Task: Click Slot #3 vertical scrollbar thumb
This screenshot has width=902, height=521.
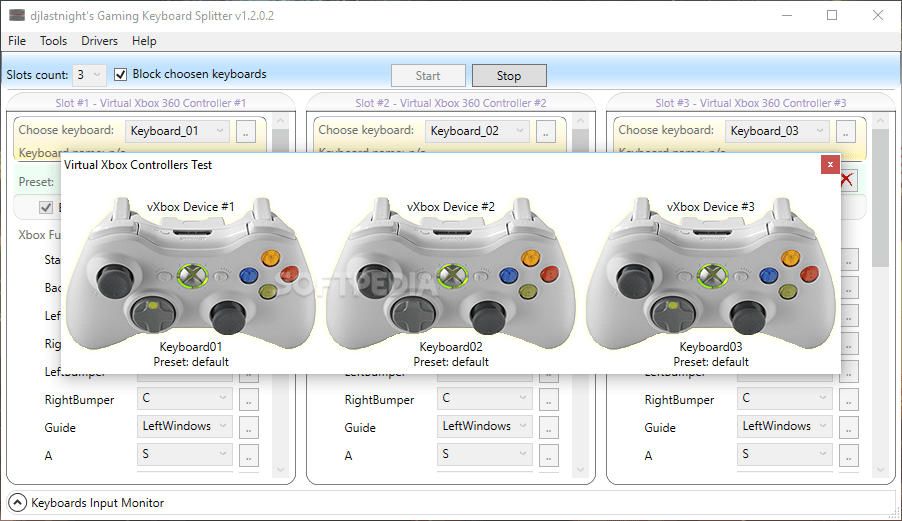Action: pos(880,198)
